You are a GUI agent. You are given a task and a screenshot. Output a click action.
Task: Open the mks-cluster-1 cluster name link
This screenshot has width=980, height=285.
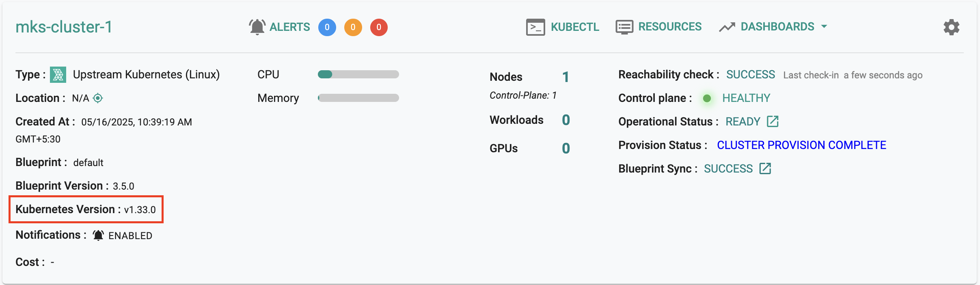click(64, 27)
